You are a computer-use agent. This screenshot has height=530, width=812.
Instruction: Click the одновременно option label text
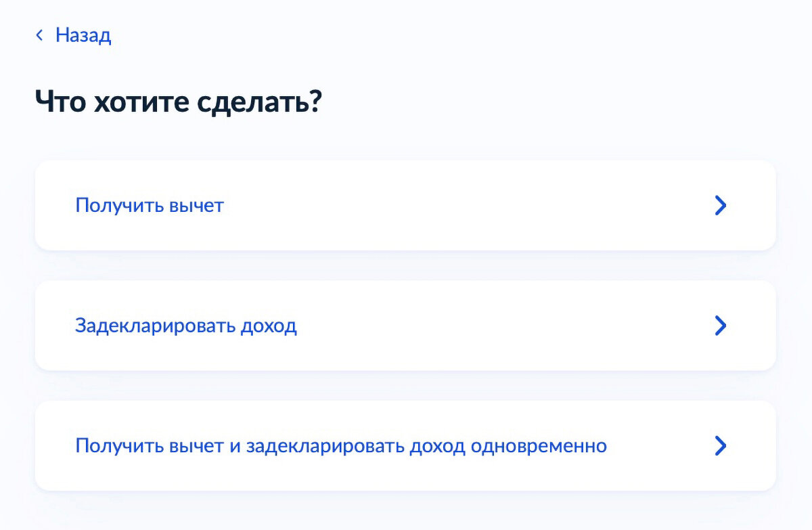(x=341, y=446)
